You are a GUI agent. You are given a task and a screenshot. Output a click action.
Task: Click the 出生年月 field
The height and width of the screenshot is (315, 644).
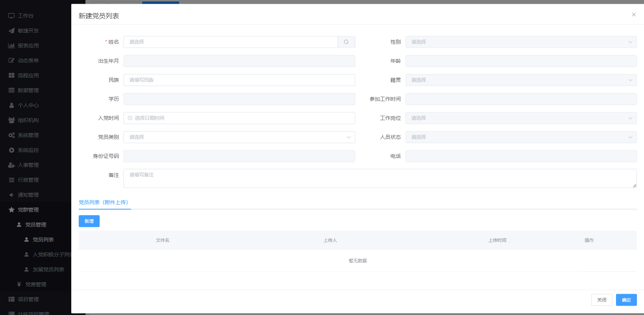tap(239, 61)
